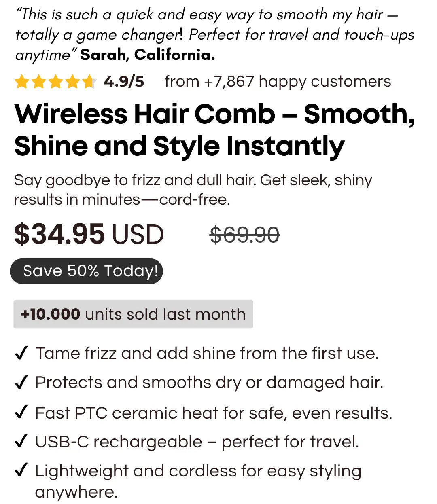Click the 4.9/5 rating score
Screen dimensions: 437x504
(x=124, y=82)
